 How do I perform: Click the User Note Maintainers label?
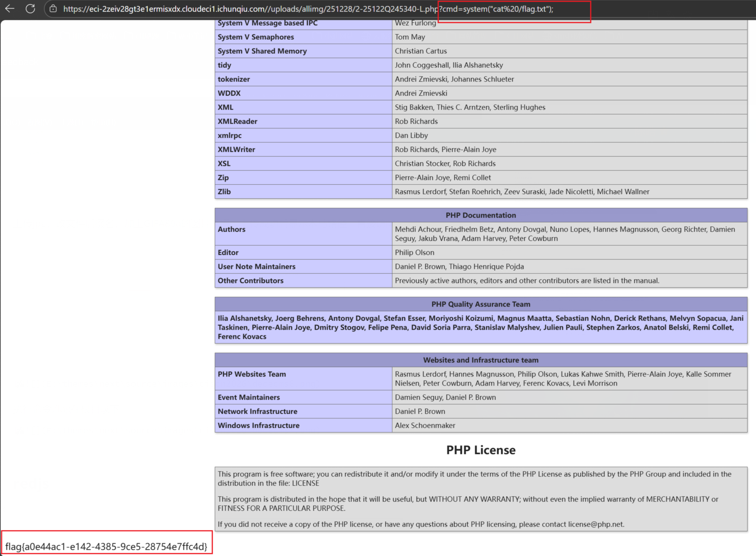(x=256, y=267)
